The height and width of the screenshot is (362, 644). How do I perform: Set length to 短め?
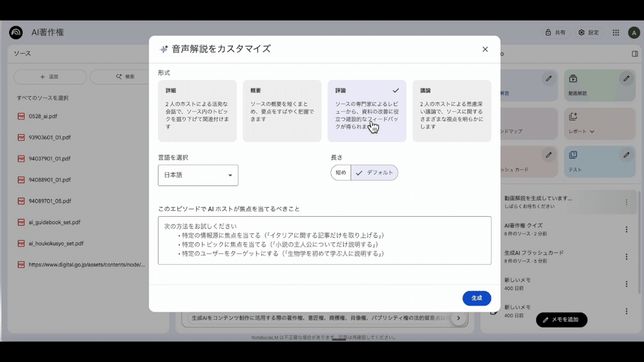pos(341,173)
